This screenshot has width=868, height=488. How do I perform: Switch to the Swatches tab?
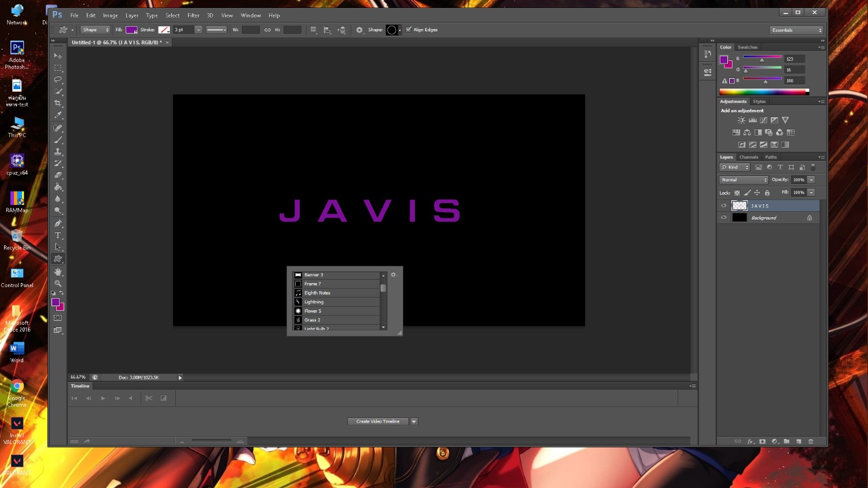(747, 47)
